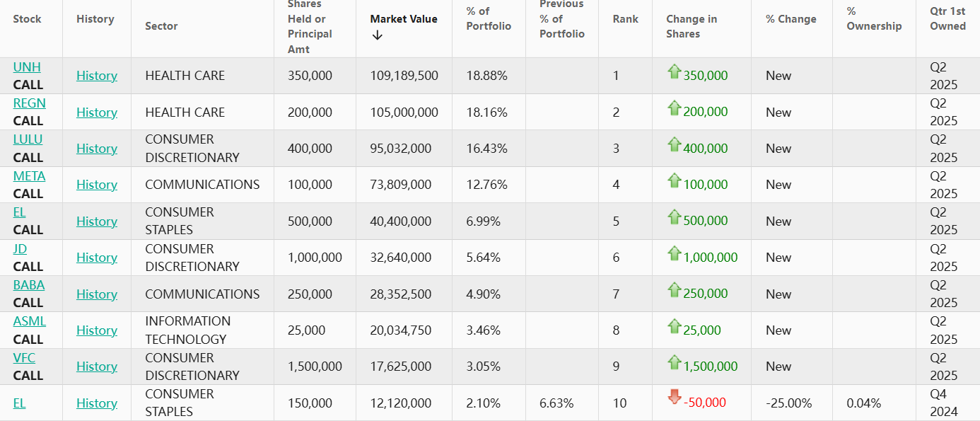Sort by % of Portfolio column
This screenshot has width=980, height=421.
point(488,18)
